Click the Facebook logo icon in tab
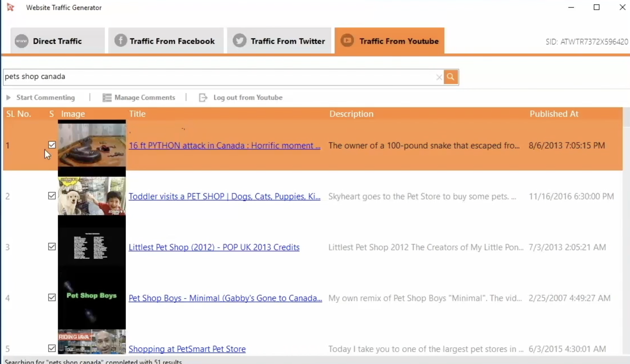The height and width of the screenshot is (364, 630). 120,40
